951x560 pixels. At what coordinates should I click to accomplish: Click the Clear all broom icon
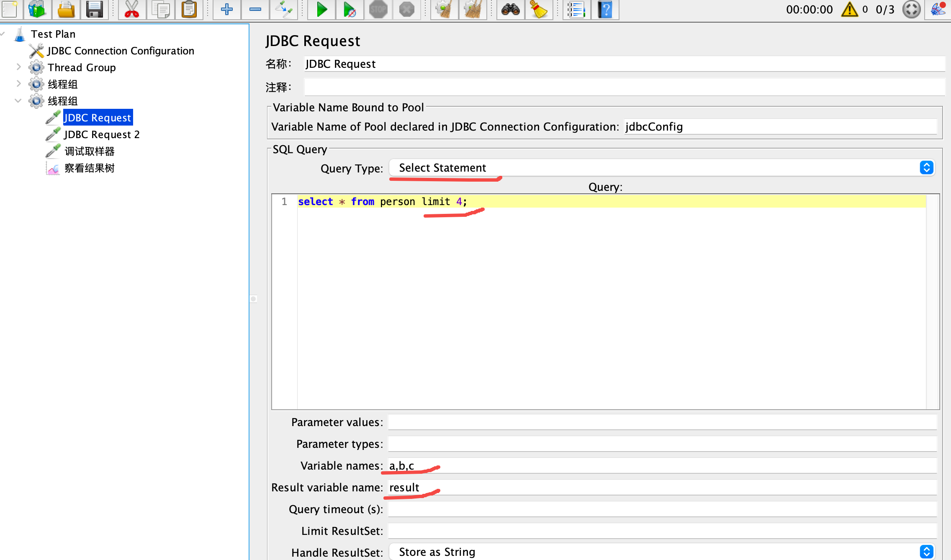point(473,9)
